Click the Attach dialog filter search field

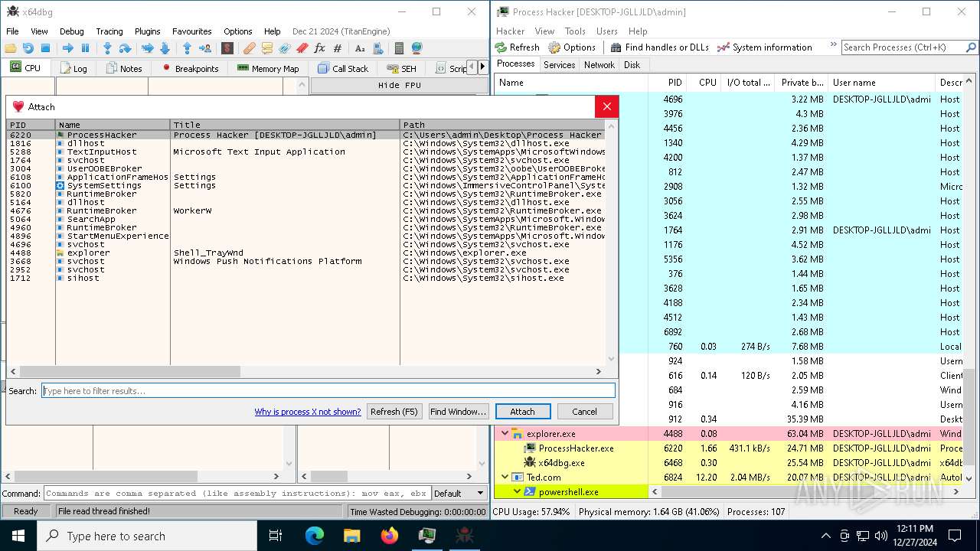coord(328,390)
